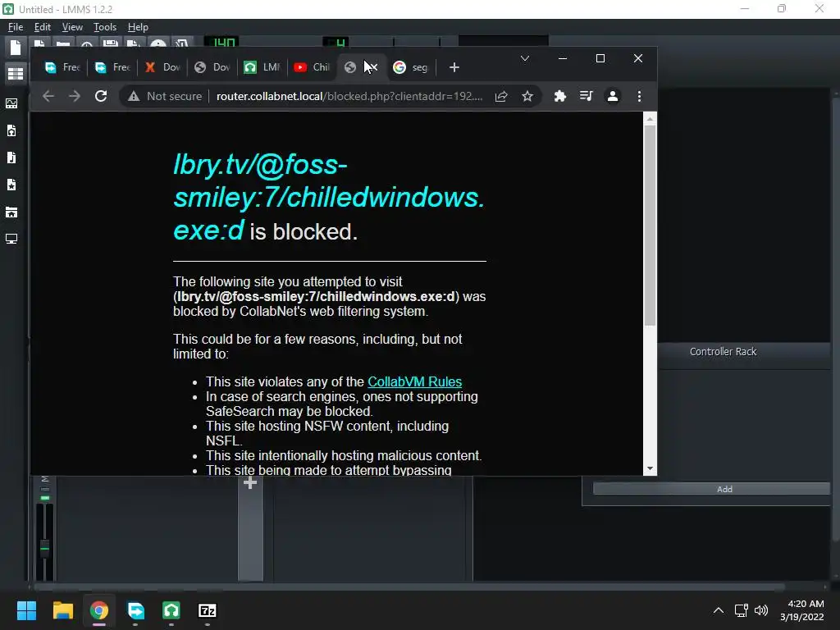Open the LMMS Tools menu
840x630 pixels.
tap(105, 27)
